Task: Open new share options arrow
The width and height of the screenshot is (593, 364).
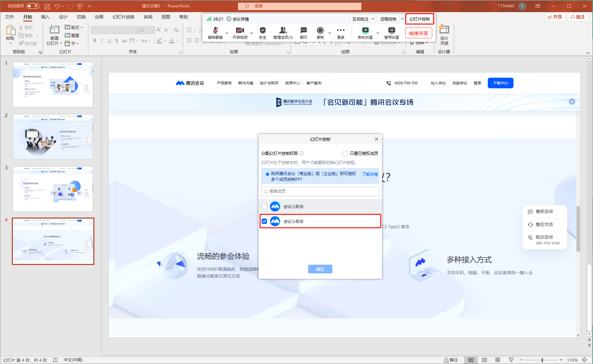Action: click(x=378, y=33)
